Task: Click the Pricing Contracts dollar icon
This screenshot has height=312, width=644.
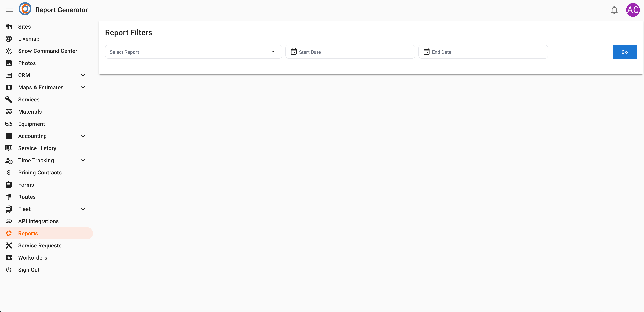Action: coord(9,173)
